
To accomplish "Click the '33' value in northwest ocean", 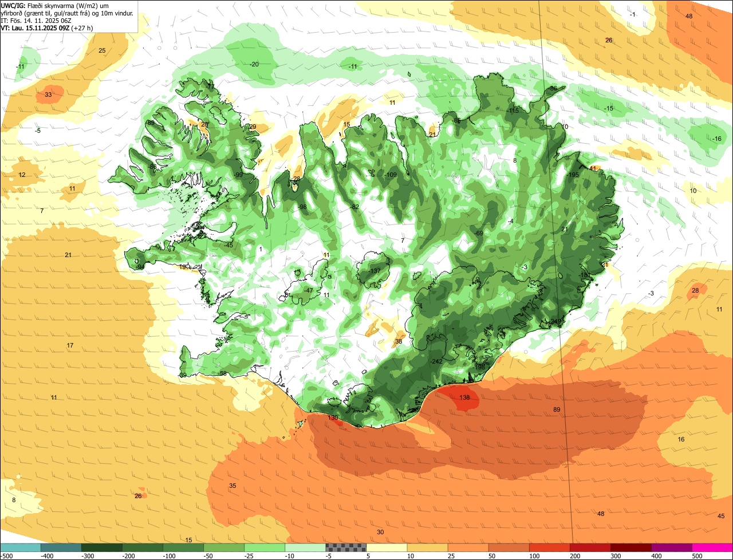I will pos(48,94).
